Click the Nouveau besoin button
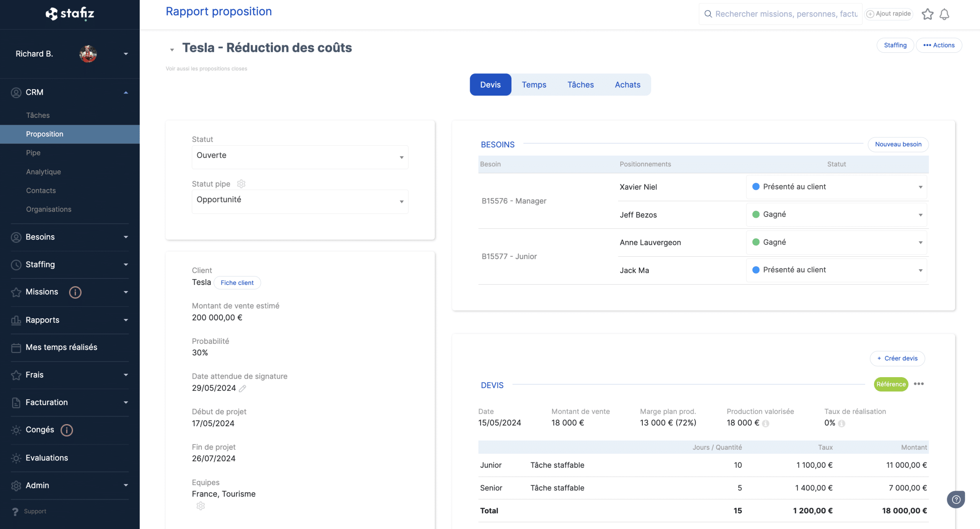 [898, 144]
